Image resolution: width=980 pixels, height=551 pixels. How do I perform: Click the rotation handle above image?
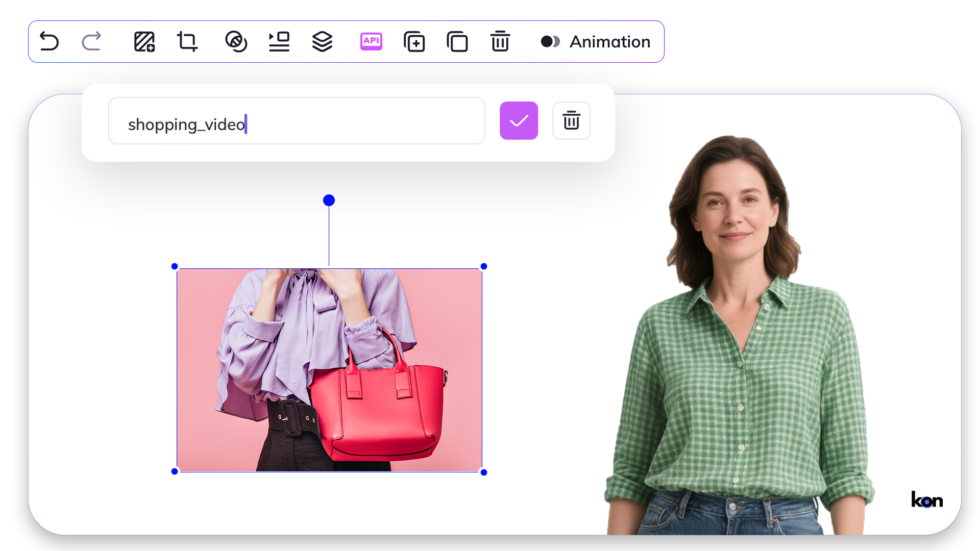point(329,201)
